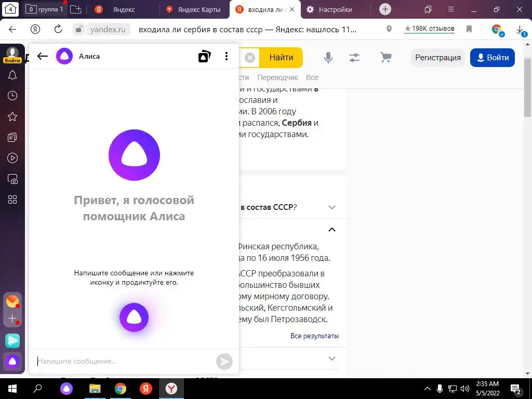This screenshot has height=399, width=532.
Task: Open the messenger icon in sidebar
Action: [x=12, y=341]
